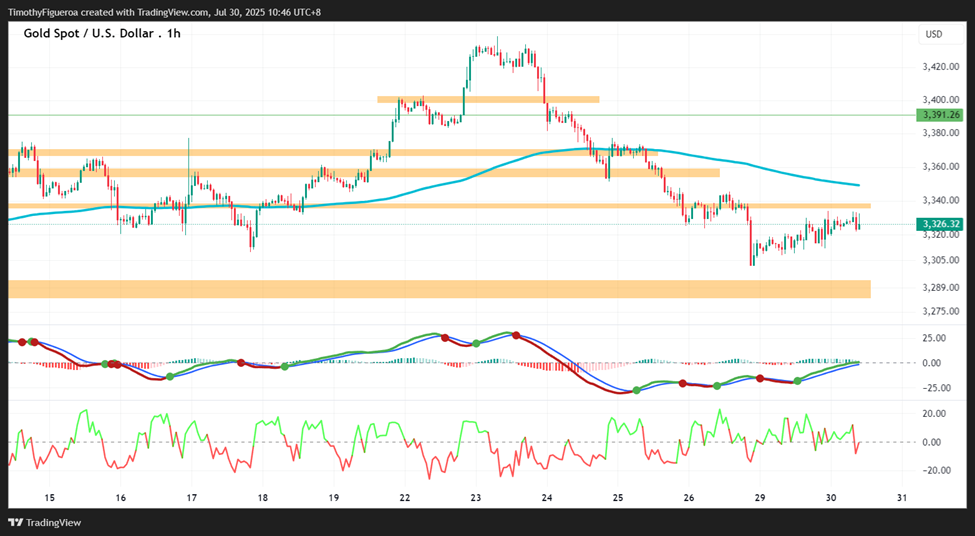This screenshot has height=536, width=975.
Task: Click the date label 23 on time axis
Action: 476,498
